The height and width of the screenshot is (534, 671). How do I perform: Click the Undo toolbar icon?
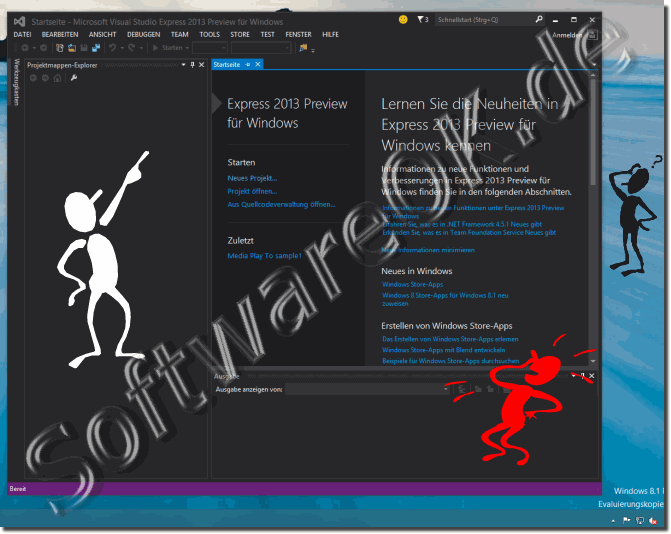[113, 48]
